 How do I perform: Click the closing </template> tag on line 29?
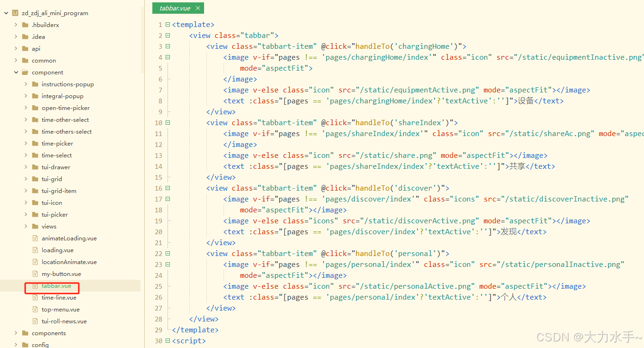click(196, 330)
